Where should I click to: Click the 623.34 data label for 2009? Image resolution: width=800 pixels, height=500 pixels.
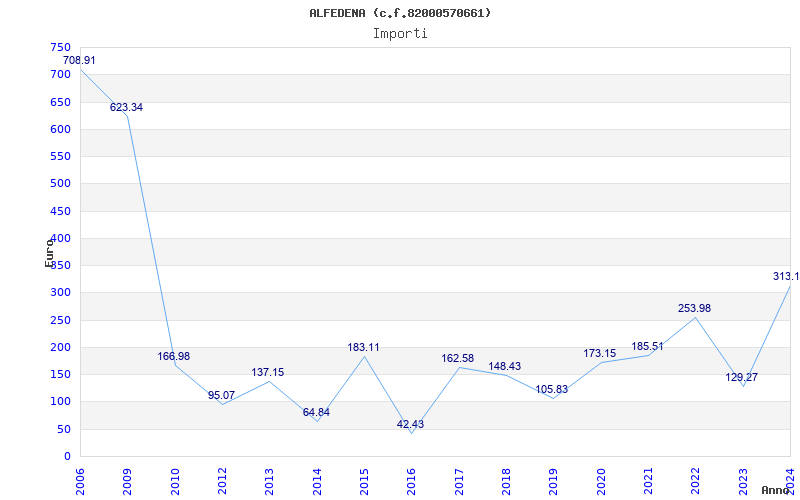(x=126, y=107)
